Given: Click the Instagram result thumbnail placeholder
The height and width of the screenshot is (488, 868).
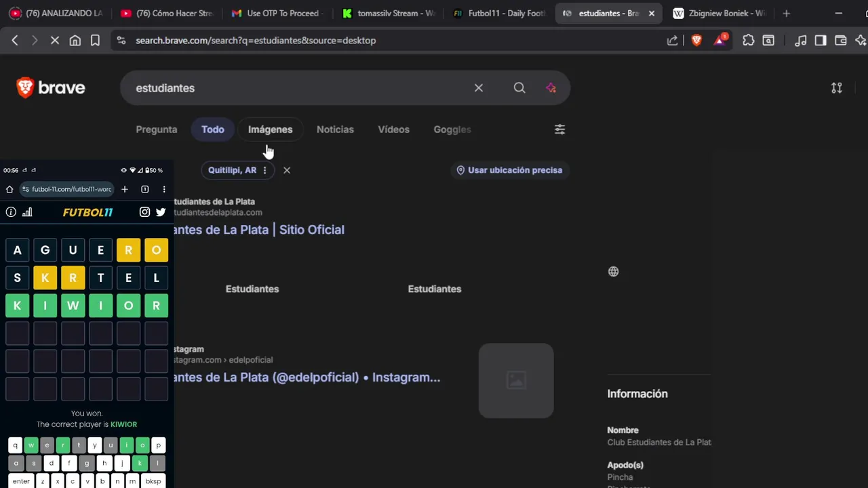Looking at the screenshot, I should point(516,380).
